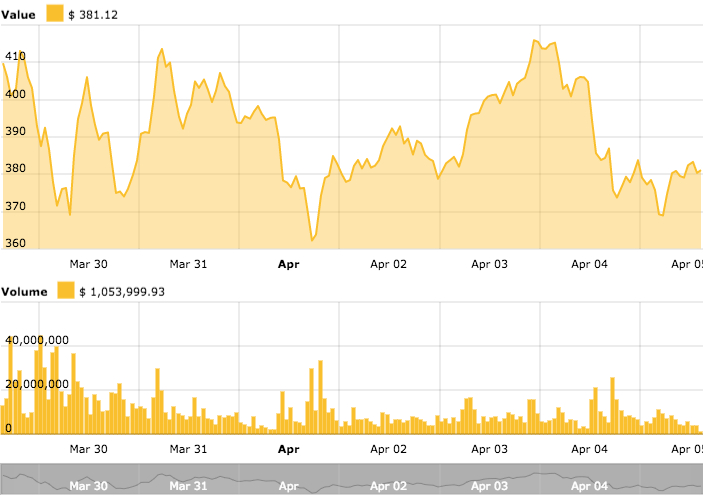Click Apr 04 label under value chart
This screenshot has width=703, height=500.
click(590, 264)
